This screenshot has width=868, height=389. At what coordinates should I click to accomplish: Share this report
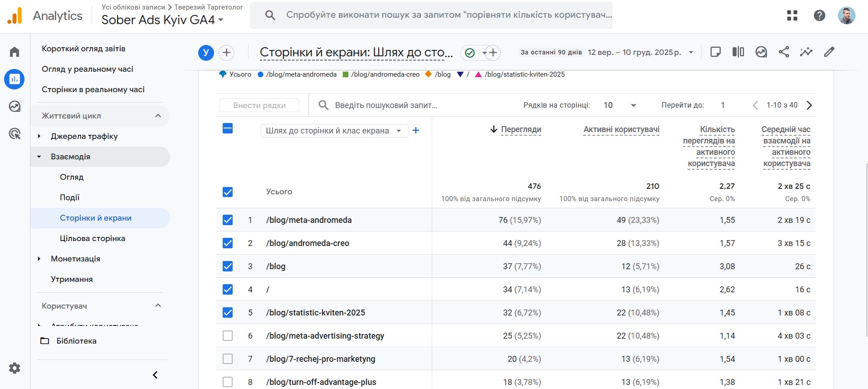point(784,52)
